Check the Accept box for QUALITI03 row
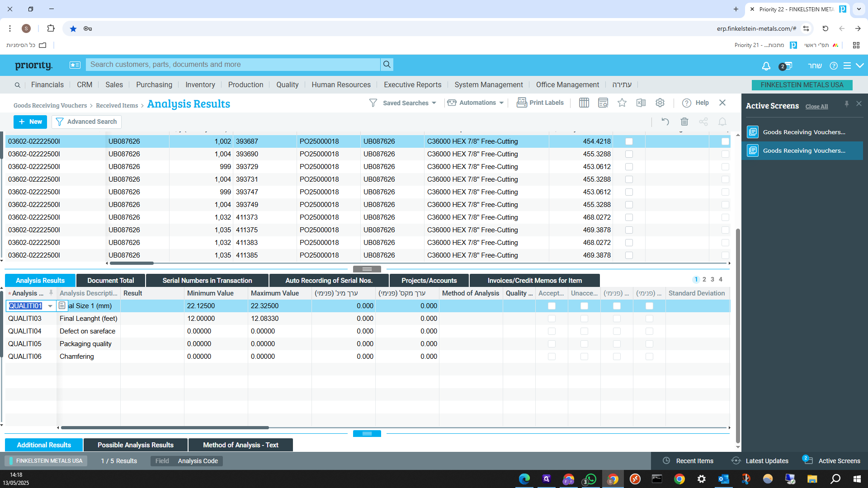 [x=552, y=319]
